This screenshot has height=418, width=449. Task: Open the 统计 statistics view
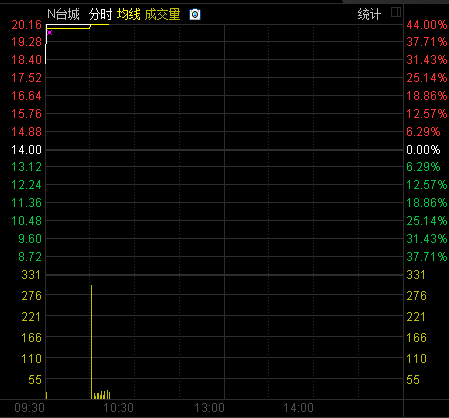(x=369, y=14)
